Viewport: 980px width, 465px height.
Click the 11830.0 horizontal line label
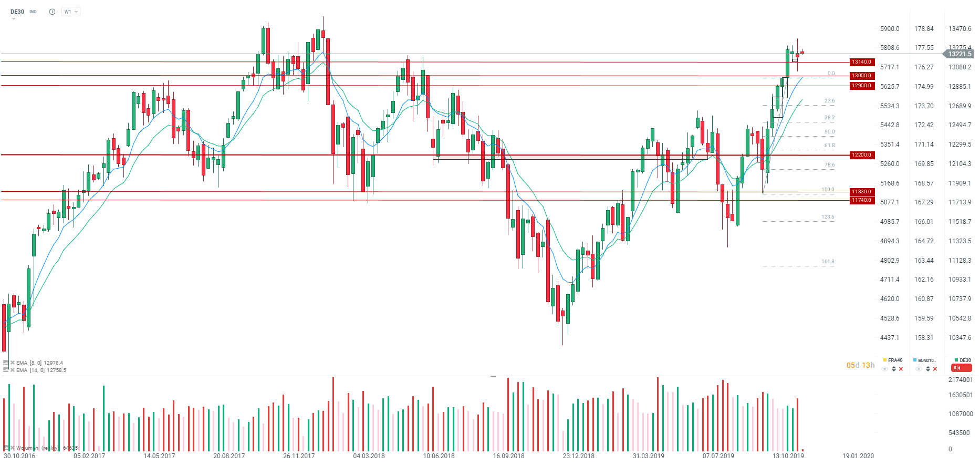862,192
